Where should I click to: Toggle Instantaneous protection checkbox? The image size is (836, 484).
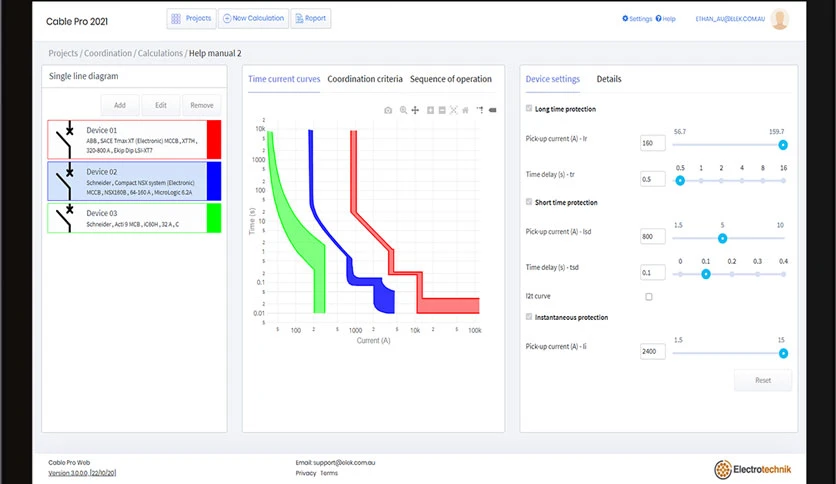click(x=529, y=317)
